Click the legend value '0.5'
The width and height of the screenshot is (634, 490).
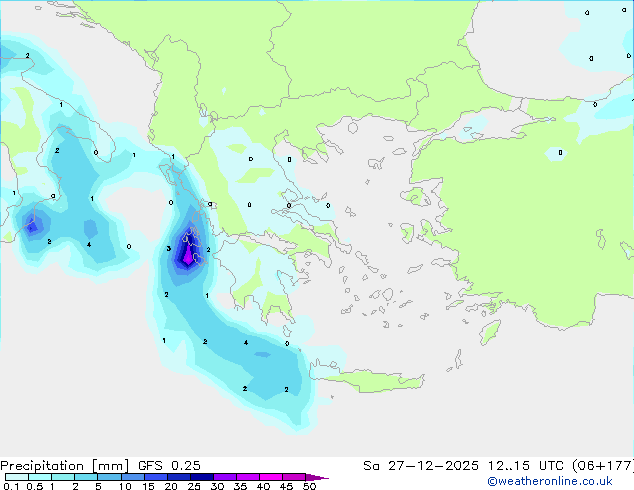click(x=35, y=486)
